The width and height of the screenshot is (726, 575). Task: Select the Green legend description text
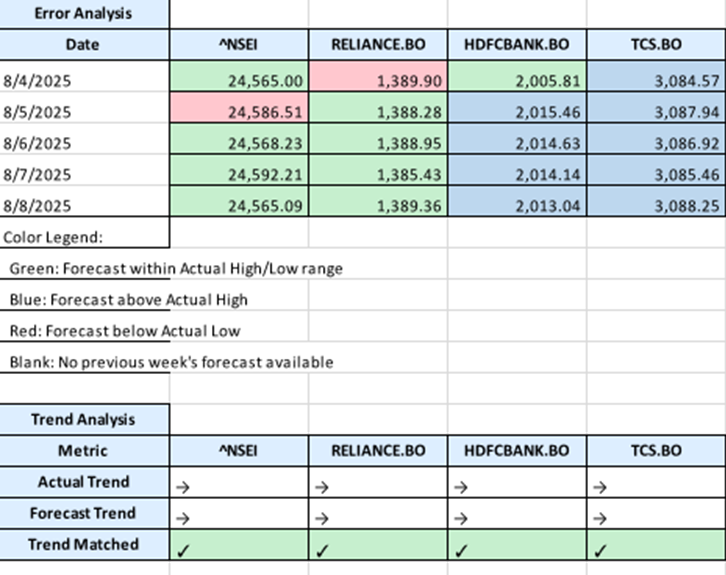[x=176, y=269]
